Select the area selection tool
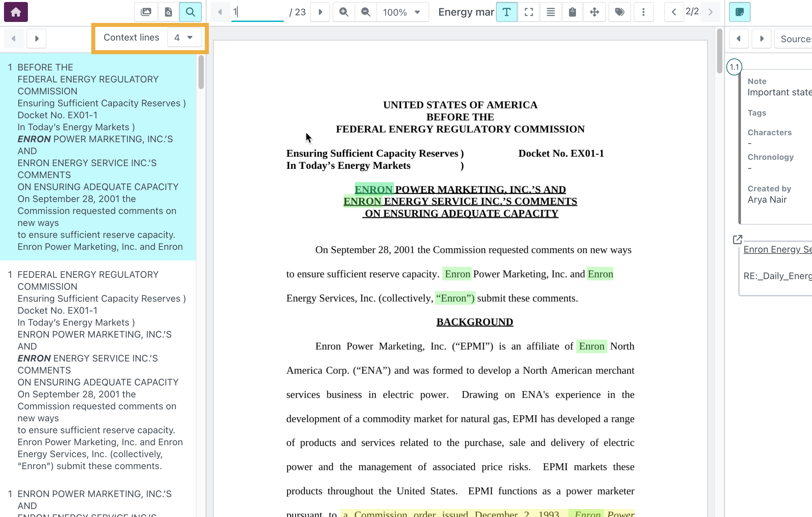 [528, 12]
